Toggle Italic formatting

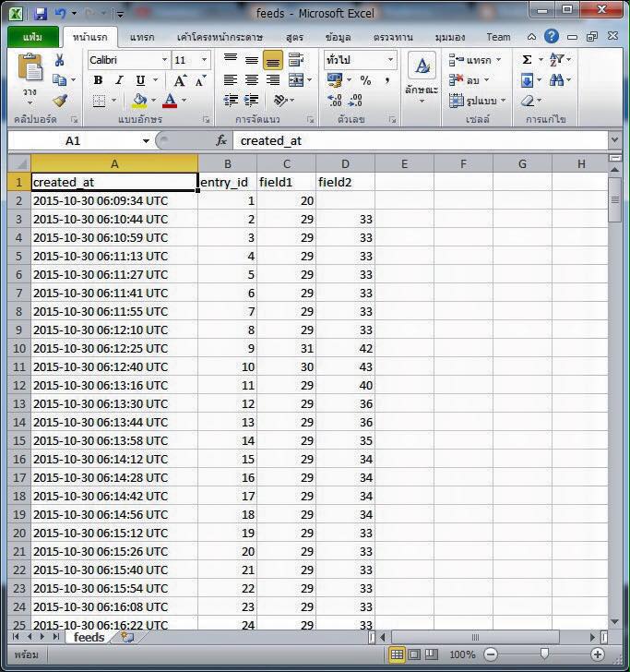119,80
